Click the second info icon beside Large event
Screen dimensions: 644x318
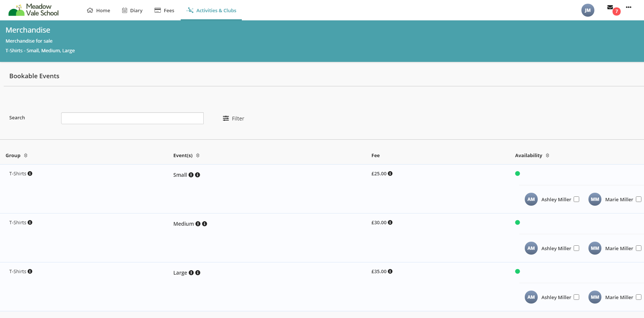pyautogui.click(x=198, y=273)
